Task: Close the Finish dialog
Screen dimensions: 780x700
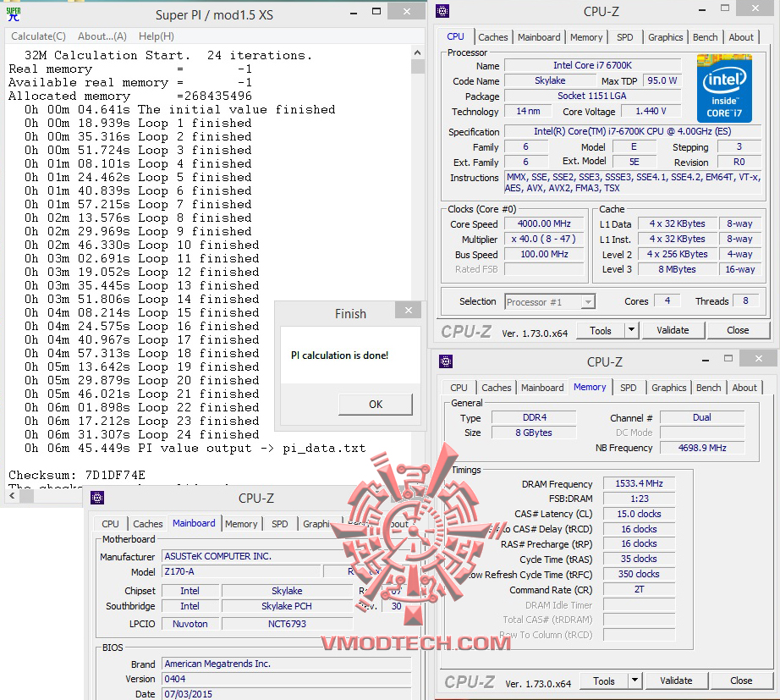Action: pos(409,310)
